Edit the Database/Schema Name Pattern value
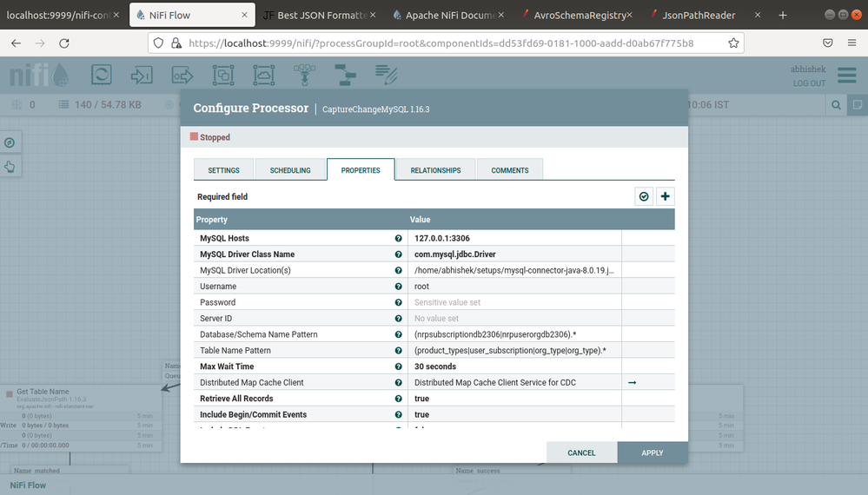 coord(515,334)
